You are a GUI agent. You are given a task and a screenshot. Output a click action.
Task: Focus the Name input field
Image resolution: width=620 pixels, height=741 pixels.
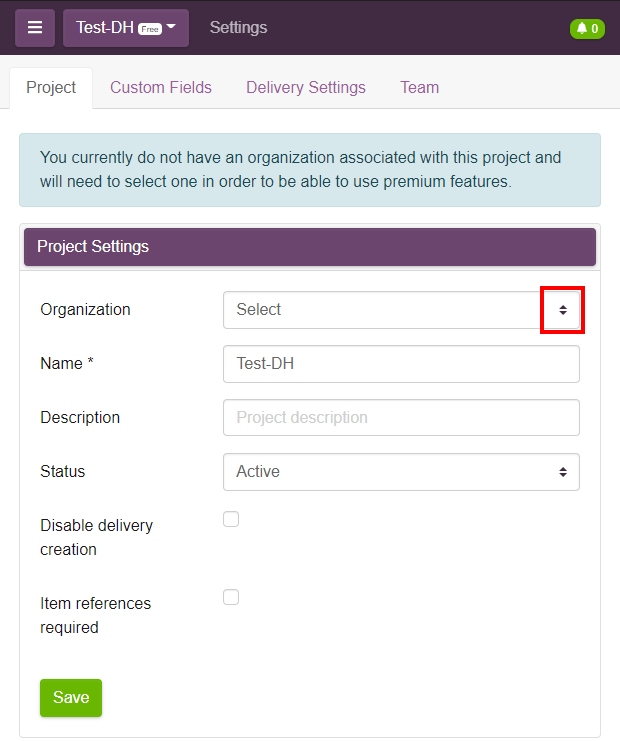pos(401,364)
